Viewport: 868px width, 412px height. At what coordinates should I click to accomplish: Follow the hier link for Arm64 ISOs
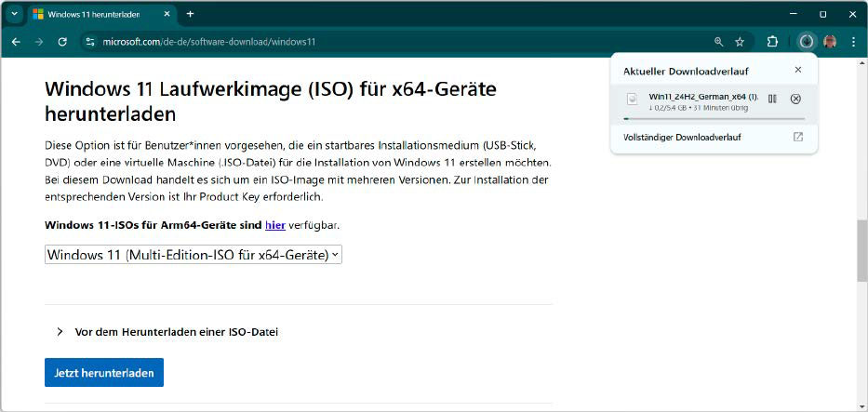pos(275,225)
